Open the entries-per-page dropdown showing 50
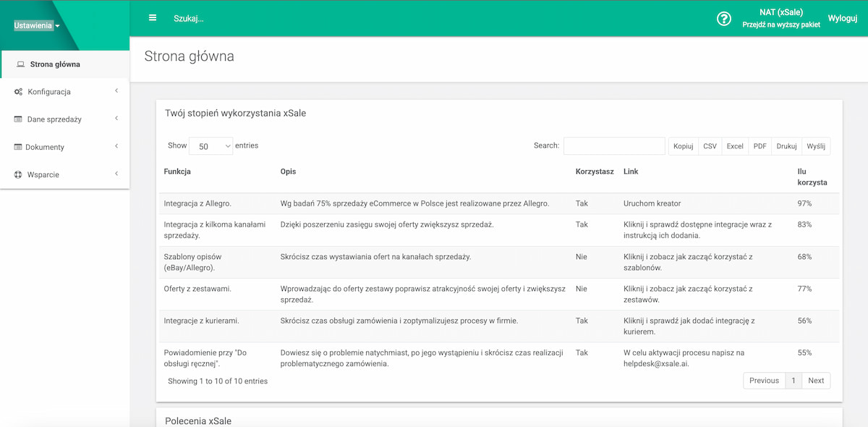This screenshot has height=427, width=868. 210,145
